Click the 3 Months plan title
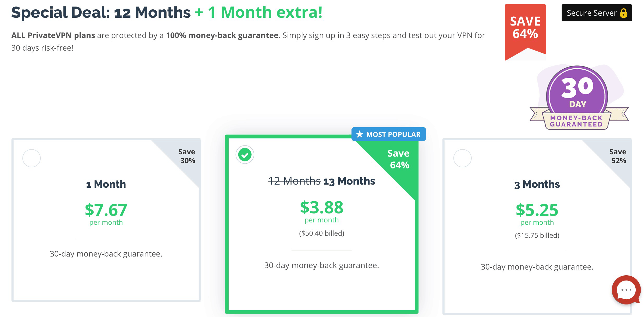 coord(537,184)
